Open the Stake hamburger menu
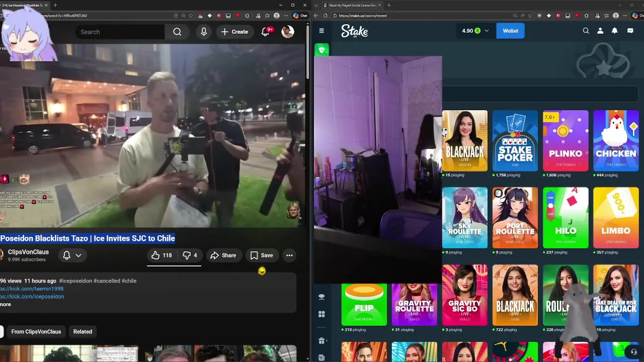The height and width of the screenshot is (362, 644). point(321,31)
